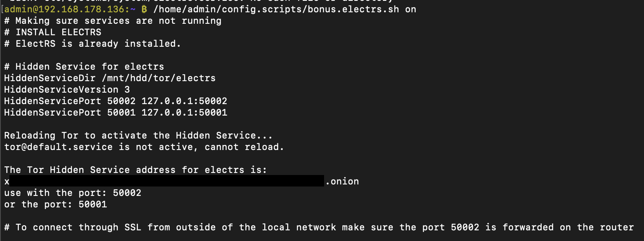Click the .onion suffix text
This screenshot has width=644, height=241.
pyautogui.click(x=342, y=181)
